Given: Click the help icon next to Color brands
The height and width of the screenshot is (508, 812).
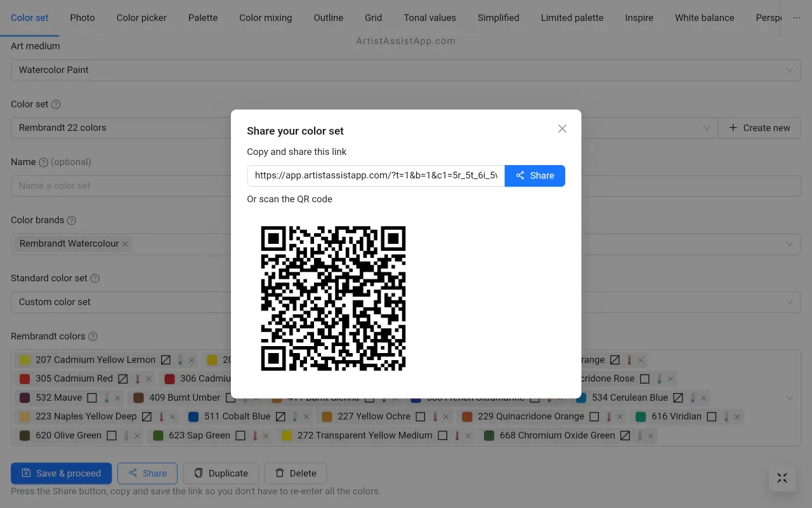Looking at the screenshot, I should (x=72, y=220).
